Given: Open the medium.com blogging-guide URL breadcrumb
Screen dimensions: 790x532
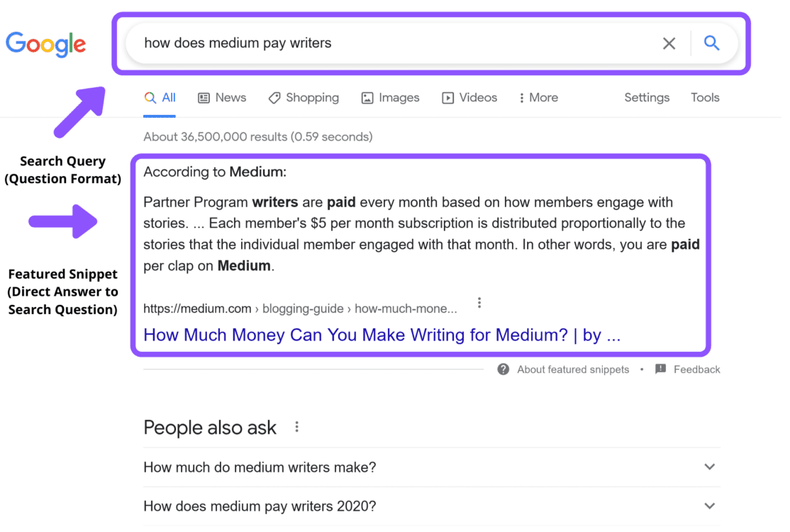Looking at the screenshot, I should pyautogui.click(x=300, y=309).
